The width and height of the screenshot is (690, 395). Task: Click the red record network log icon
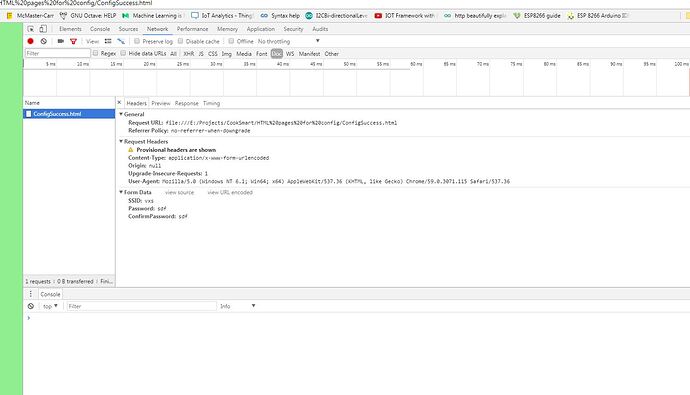30,41
